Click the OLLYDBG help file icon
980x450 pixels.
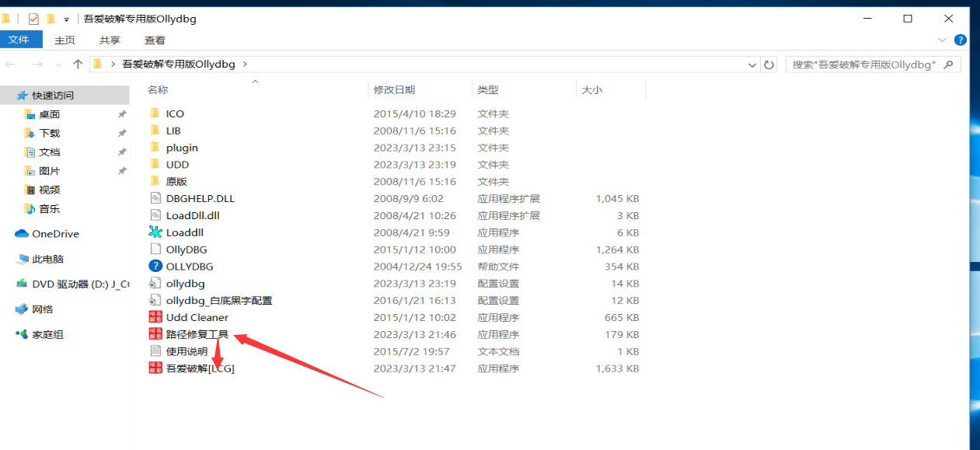click(x=155, y=267)
